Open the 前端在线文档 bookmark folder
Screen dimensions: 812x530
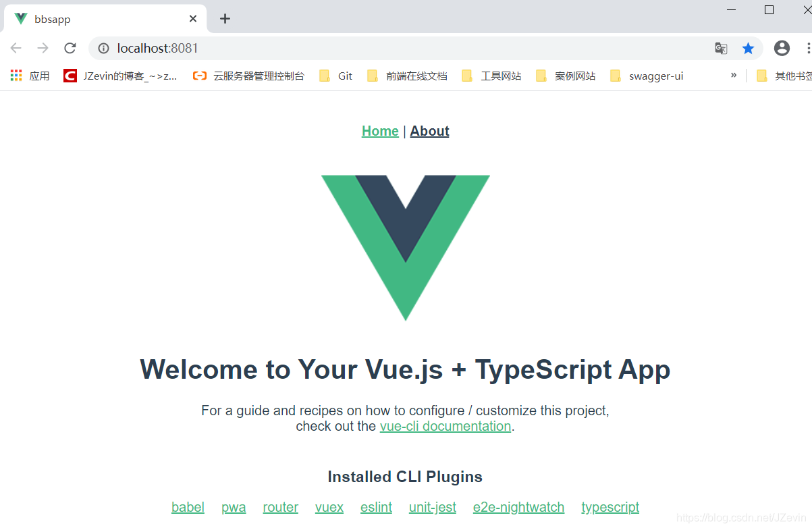(x=407, y=76)
